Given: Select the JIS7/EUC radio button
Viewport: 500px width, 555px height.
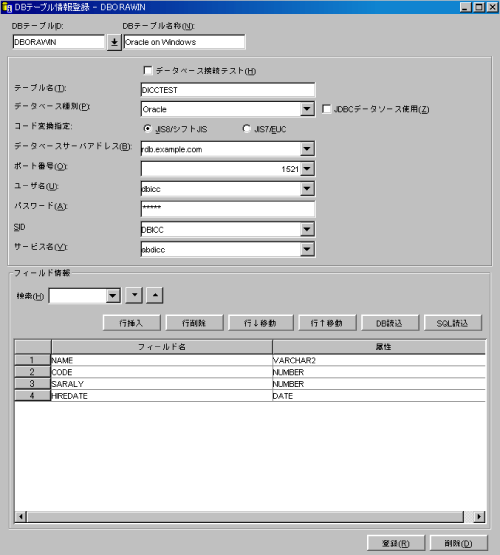Looking at the screenshot, I should tap(247, 128).
